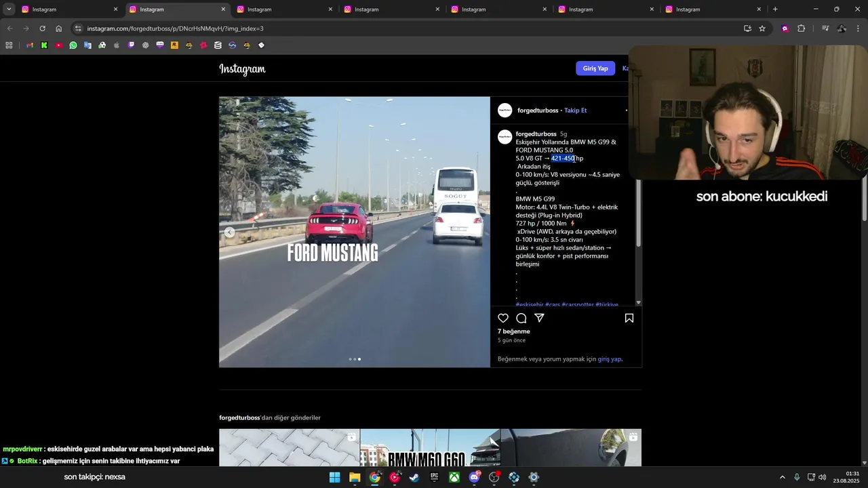View site information for instagram.com
Image resolution: width=868 pixels, height=488 pixels.
click(x=78, y=28)
